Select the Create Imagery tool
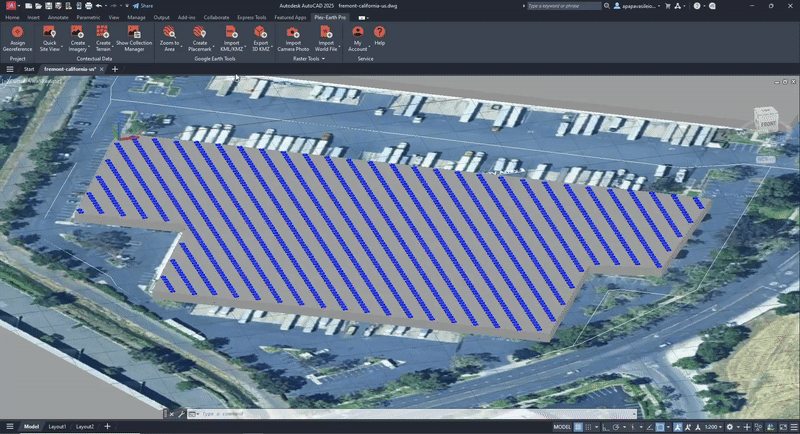Screen dimensions: 800x434 [x=78, y=38]
